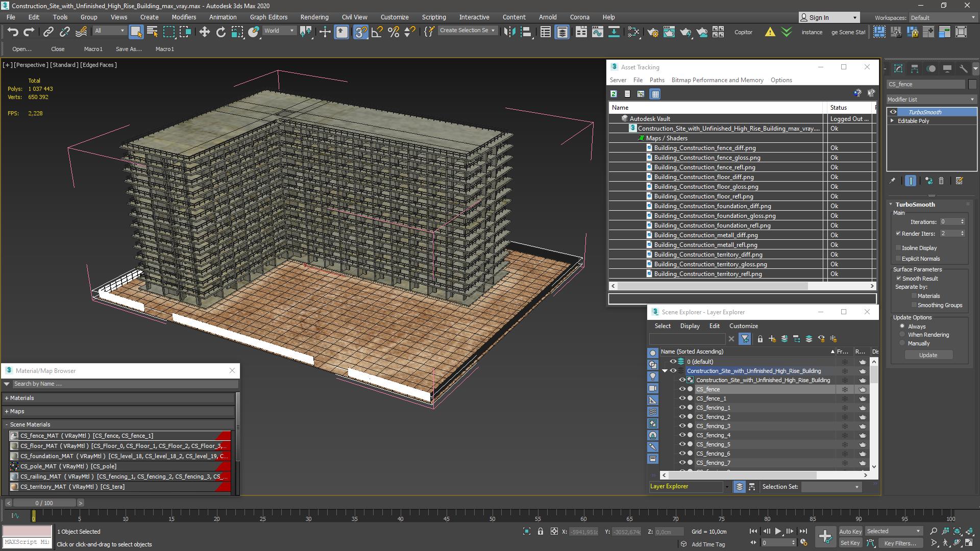Select the Move tool in toolbar
Image resolution: width=980 pixels, height=551 pixels.
coord(204,32)
